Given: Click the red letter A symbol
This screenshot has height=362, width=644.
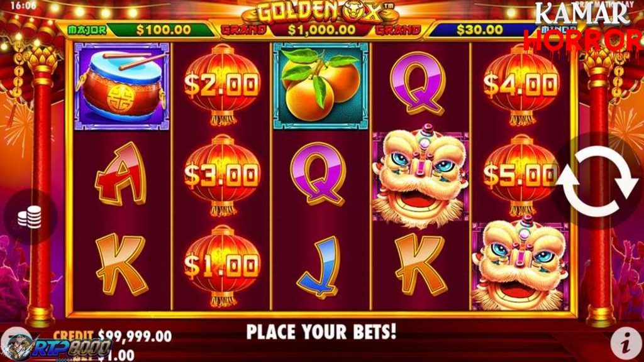Looking at the screenshot, I should coord(121,174).
